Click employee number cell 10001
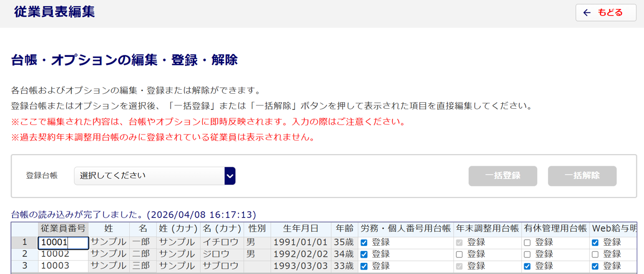The height and width of the screenshot is (274, 644). 63,243
